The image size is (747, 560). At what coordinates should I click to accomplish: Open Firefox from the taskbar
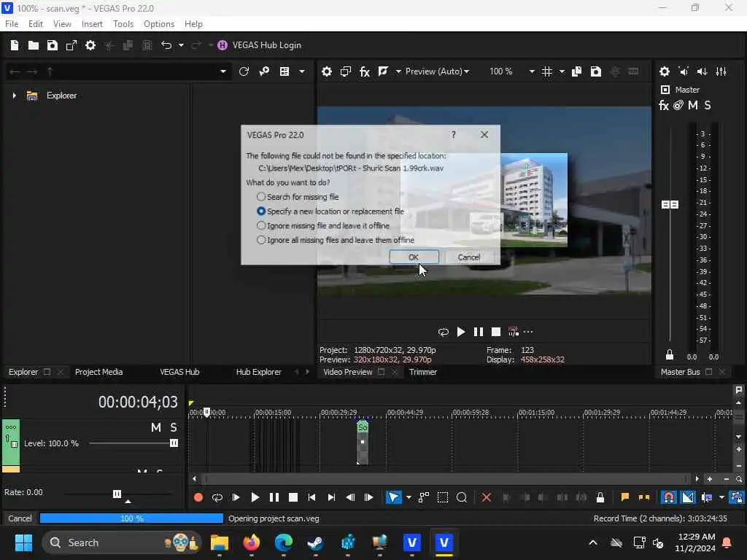coord(252,542)
